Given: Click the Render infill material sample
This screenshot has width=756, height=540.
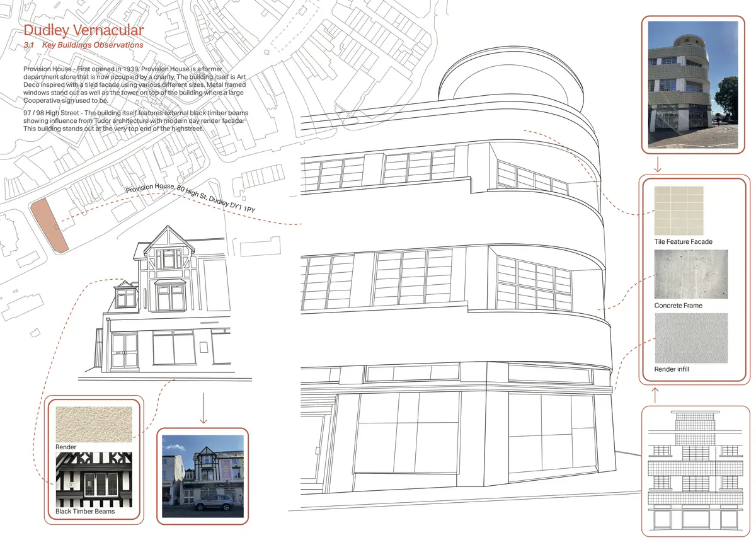Looking at the screenshot, I should [690, 338].
